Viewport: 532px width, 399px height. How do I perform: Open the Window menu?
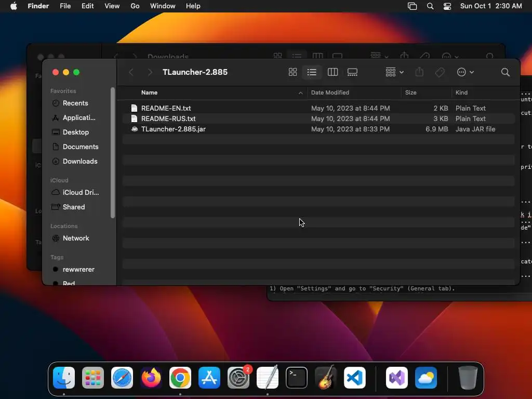pyautogui.click(x=163, y=6)
